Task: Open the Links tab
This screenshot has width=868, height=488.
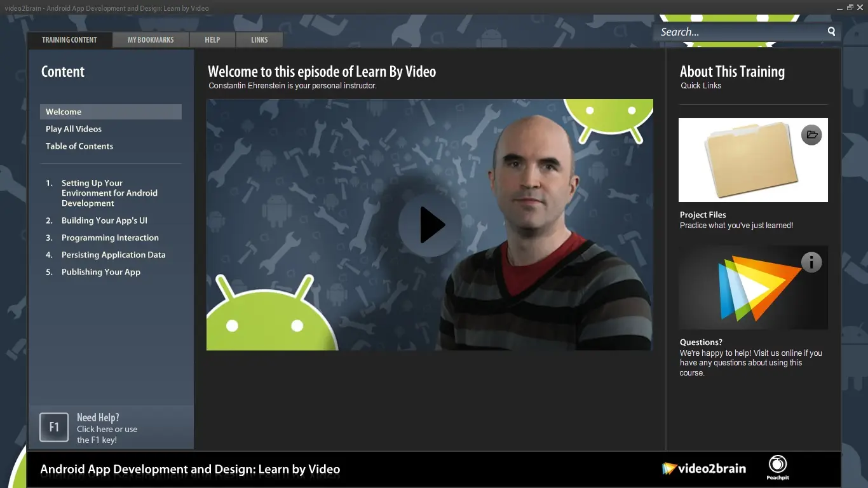Action: tap(259, 39)
